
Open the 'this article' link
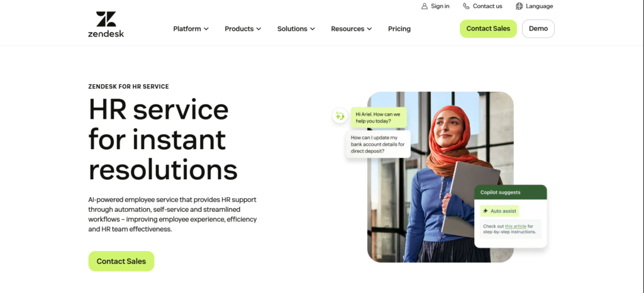coord(516,226)
